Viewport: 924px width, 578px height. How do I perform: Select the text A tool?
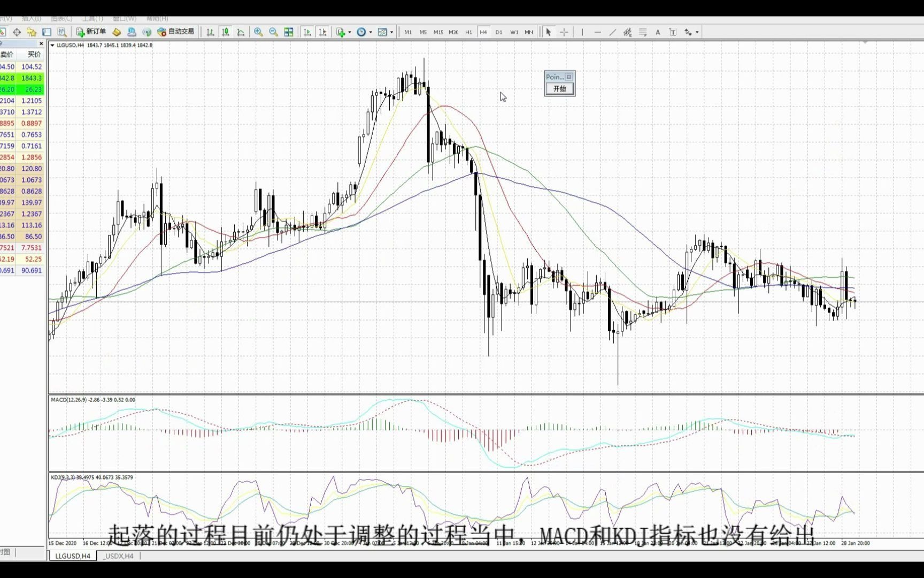(658, 32)
